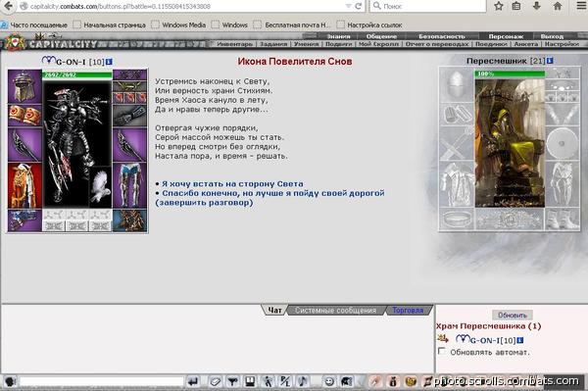Viewport: 588px width, 391px height.
Task: Click G-ON-I leg armor pants slot
Action: pyautogui.click(x=129, y=186)
